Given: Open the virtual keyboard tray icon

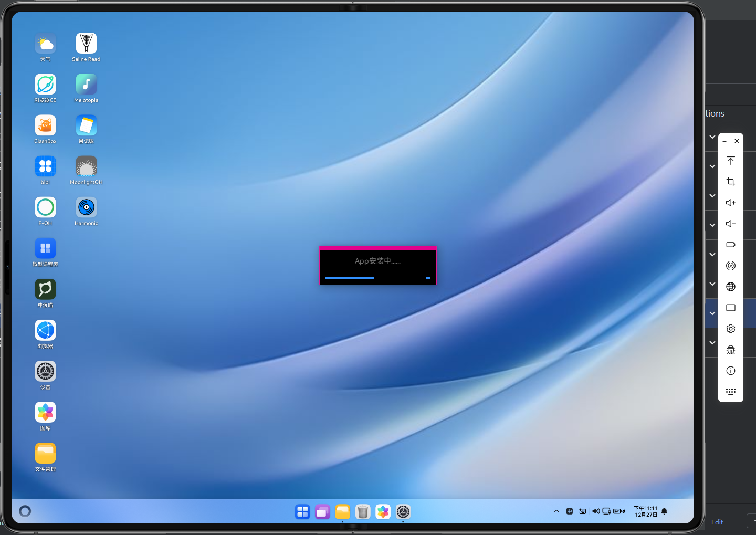Looking at the screenshot, I should coord(583,511).
